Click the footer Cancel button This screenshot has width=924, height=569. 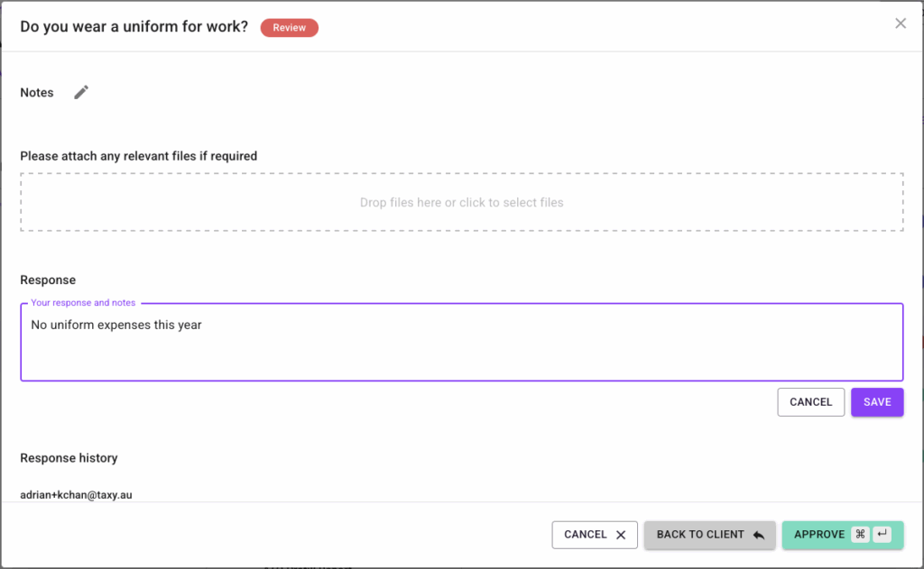595,535
